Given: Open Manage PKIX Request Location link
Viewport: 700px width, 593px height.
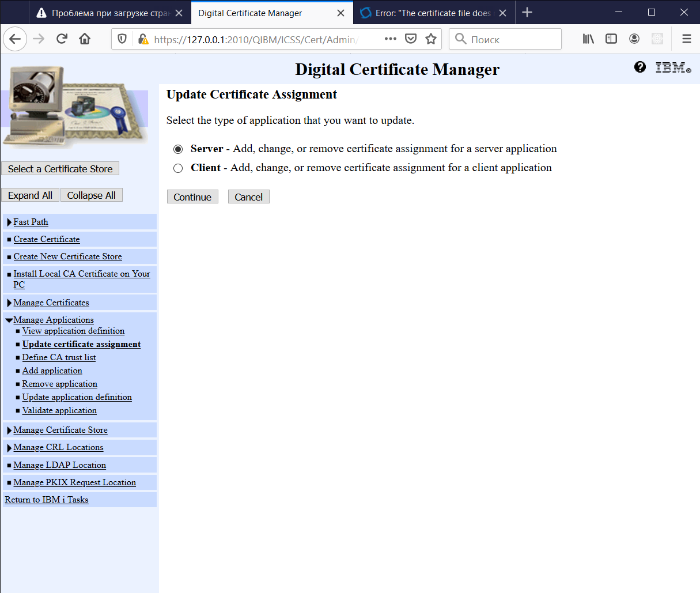Looking at the screenshot, I should tap(75, 482).
